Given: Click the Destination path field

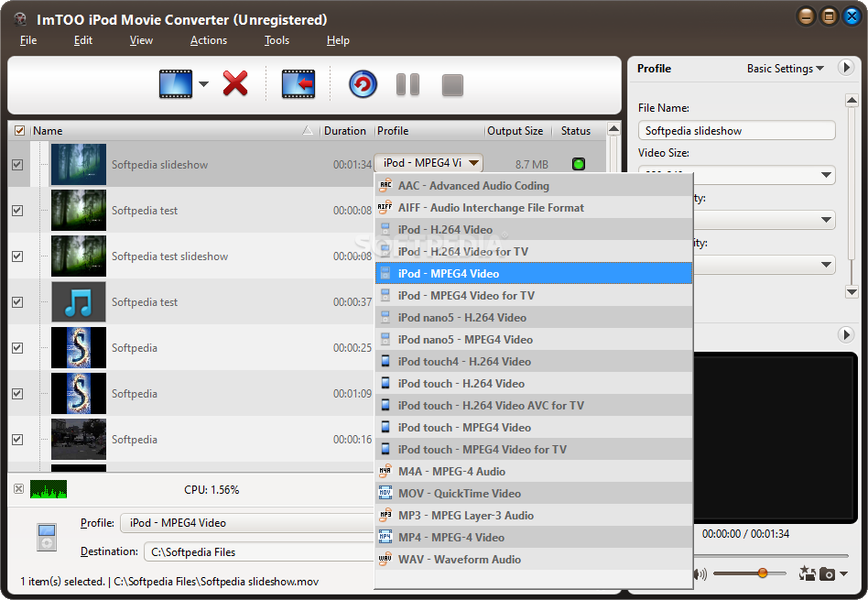Looking at the screenshot, I should (259, 551).
